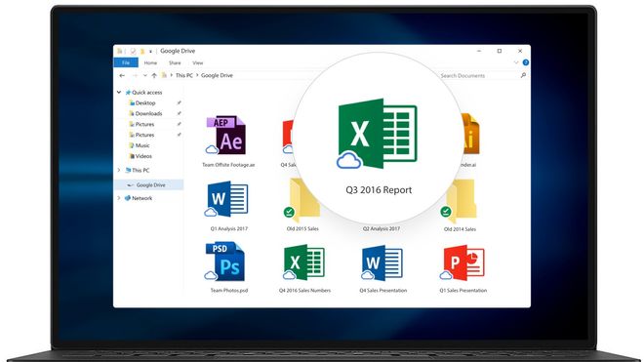The width and height of the screenshot is (644, 362).
Task: Select the Q4 Sales Presentation Word icon
Action: click(382, 263)
